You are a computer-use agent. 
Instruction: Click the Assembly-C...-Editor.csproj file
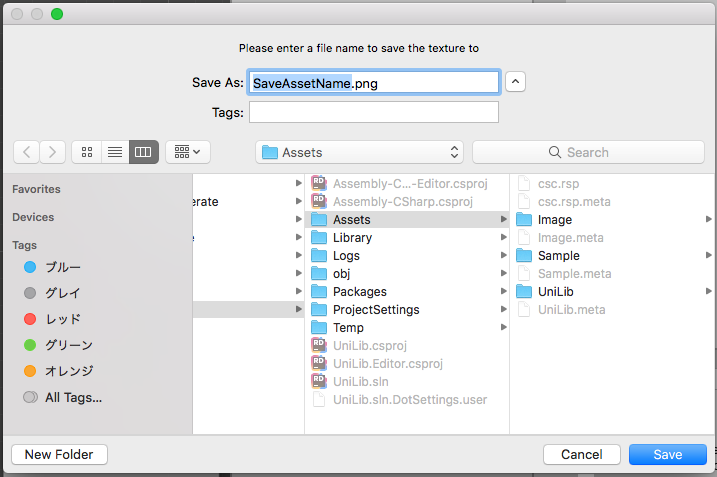[407, 184]
